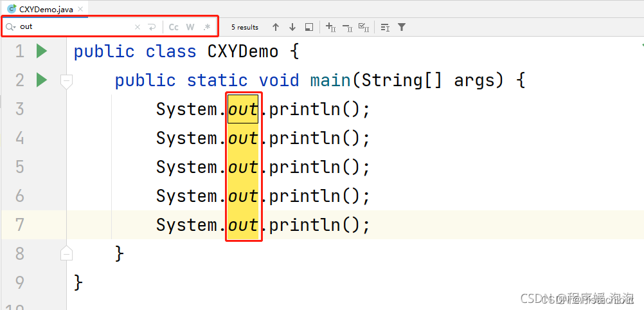Open the search history dropdown magnifier

10,27
